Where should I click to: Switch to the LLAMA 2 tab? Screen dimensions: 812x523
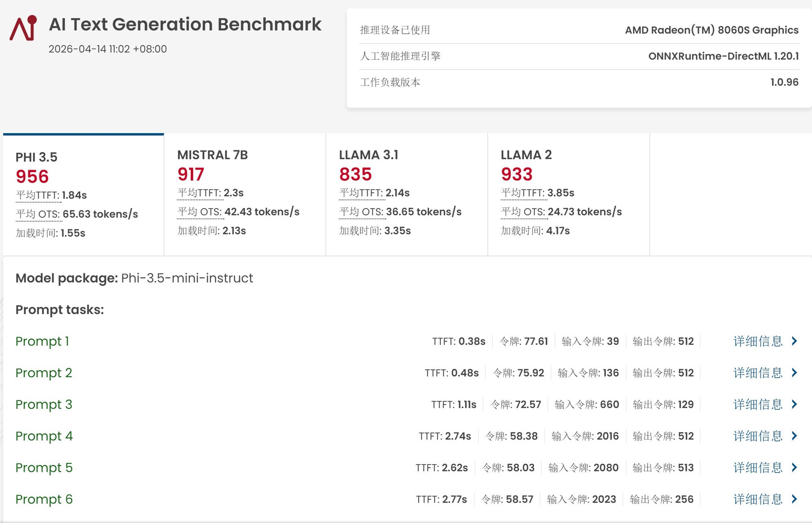coord(568,194)
